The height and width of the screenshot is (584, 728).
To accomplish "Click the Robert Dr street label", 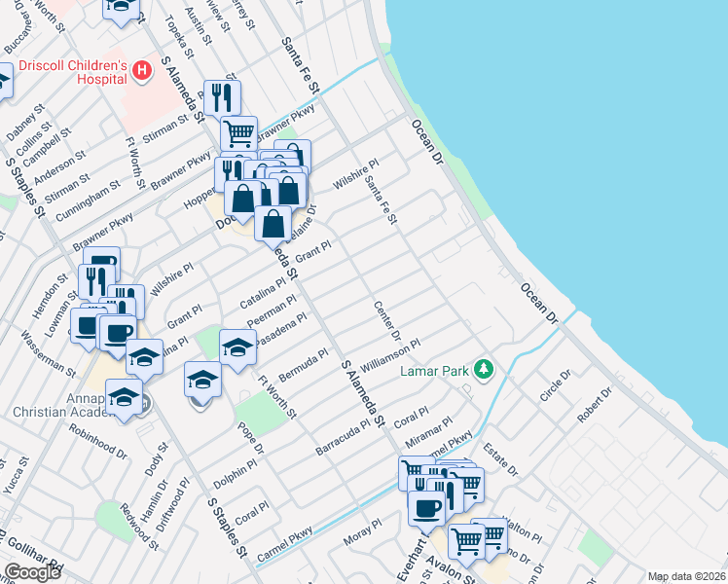I will [595, 405].
